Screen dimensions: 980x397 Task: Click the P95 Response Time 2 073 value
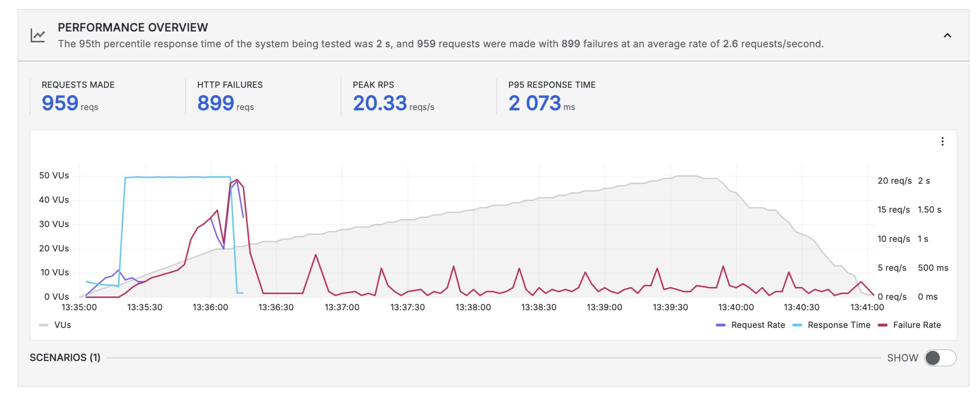click(534, 103)
